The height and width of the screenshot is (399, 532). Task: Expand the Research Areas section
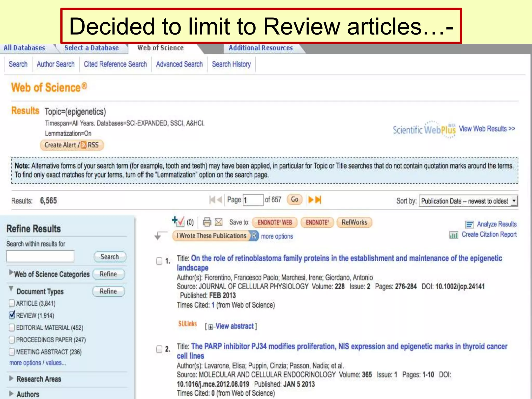point(11,378)
